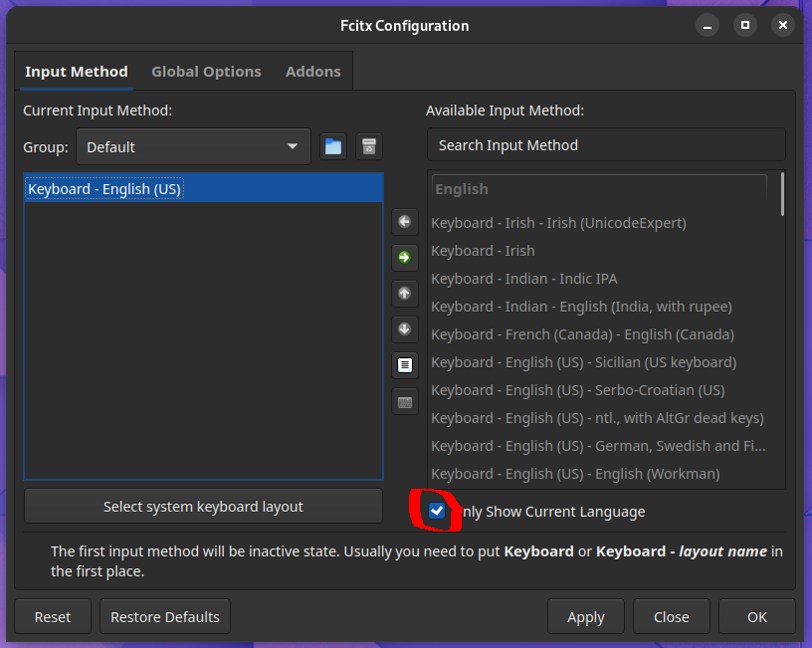Click the Reset button
The image size is (812, 648).
tap(53, 617)
